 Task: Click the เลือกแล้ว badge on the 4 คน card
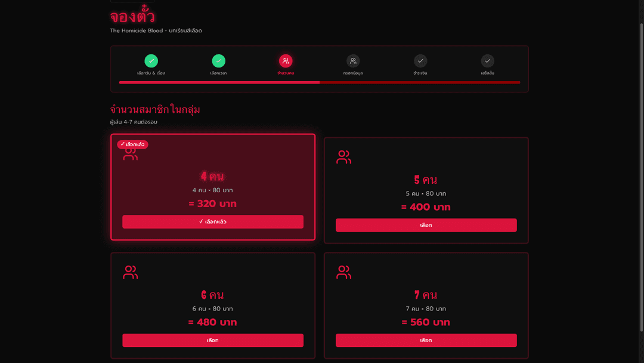(132, 144)
